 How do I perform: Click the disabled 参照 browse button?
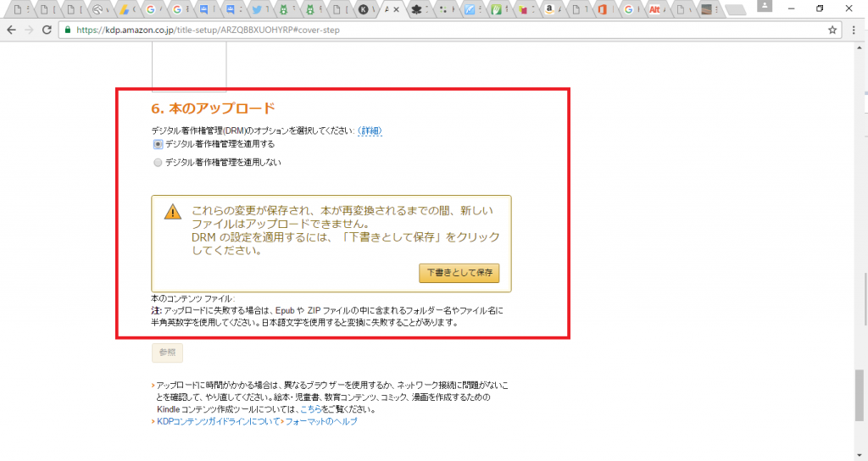click(167, 353)
